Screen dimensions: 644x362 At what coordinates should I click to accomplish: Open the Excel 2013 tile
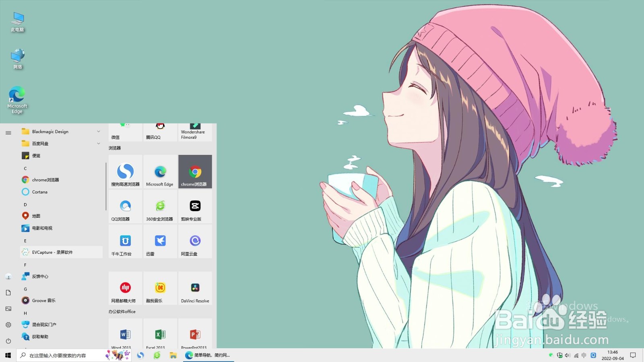pyautogui.click(x=160, y=333)
